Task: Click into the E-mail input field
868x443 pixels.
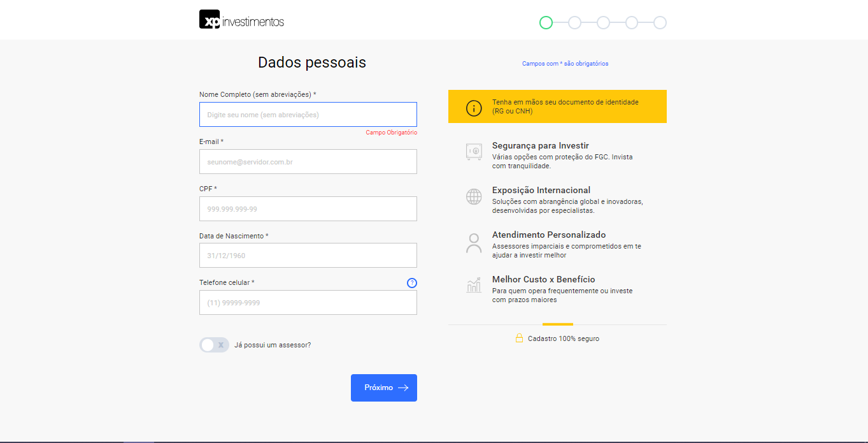Action: pos(308,162)
